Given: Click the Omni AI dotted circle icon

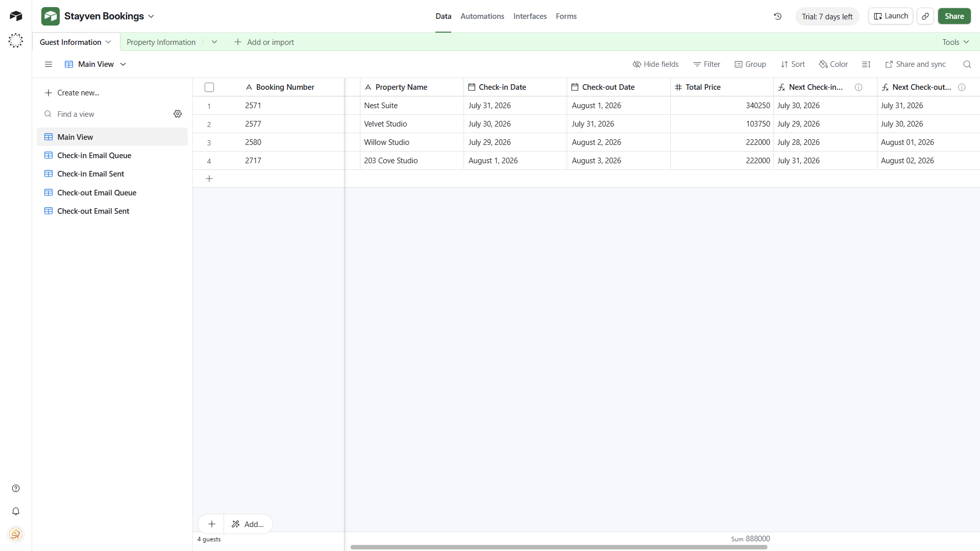Looking at the screenshot, I should click(x=16, y=40).
